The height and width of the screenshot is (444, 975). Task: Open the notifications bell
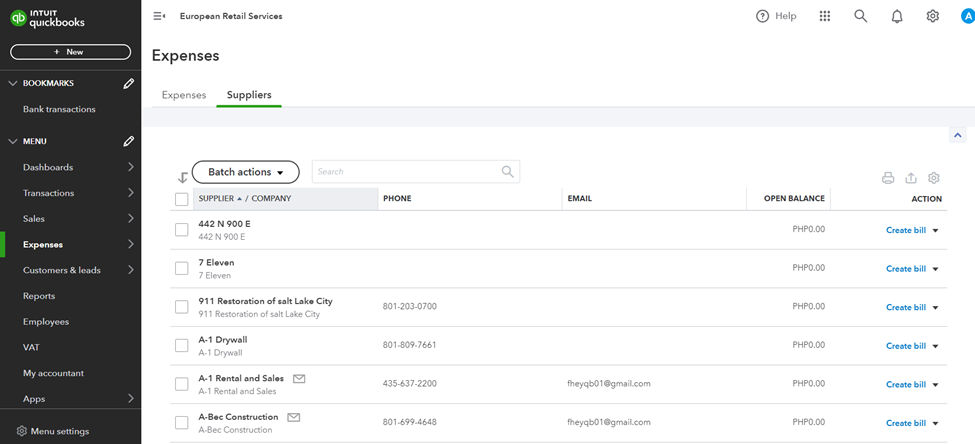(897, 16)
